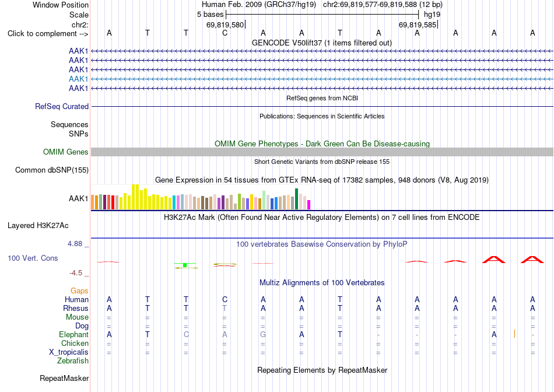This screenshot has height=392, width=554.
Task: Open 'Publications: Sequences in Scientific Articles' title
Action: pos(322,116)
